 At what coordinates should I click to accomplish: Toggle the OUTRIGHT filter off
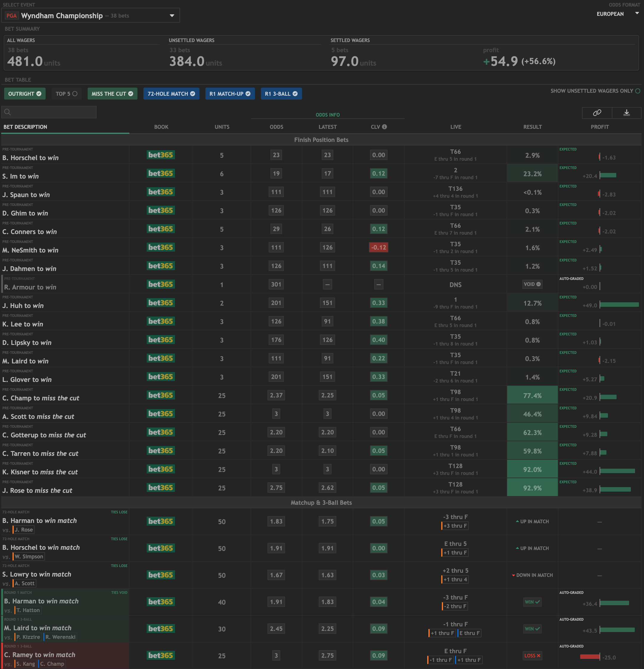point(24,94)
